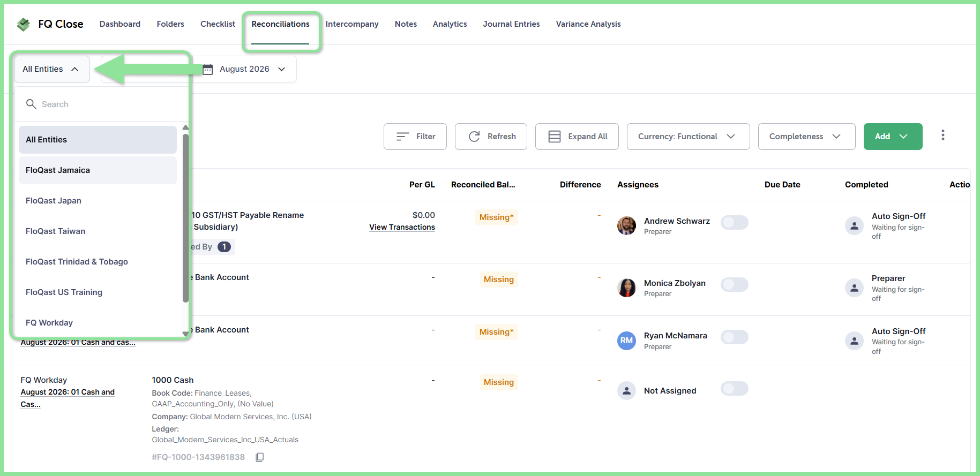Collapse the All Entities dropdown
This screenshot has height=476, width=980.
(x=52, y=69)
